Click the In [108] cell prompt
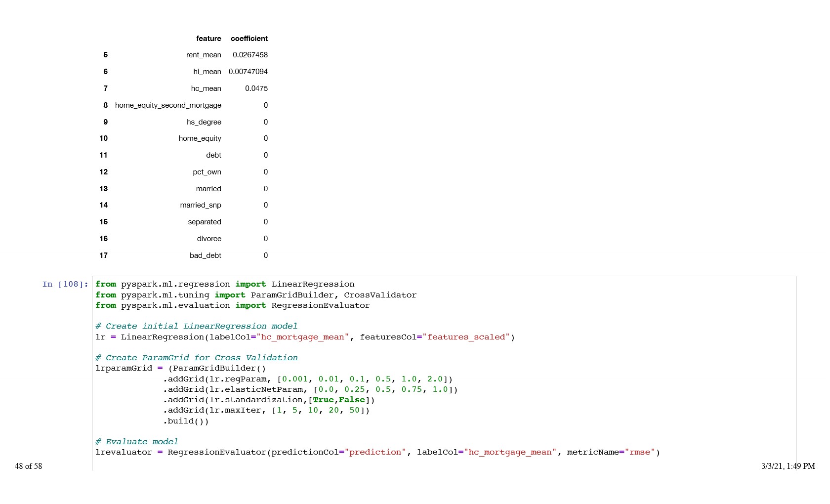This screenshot has height=504, width=830. pos(65,284)
